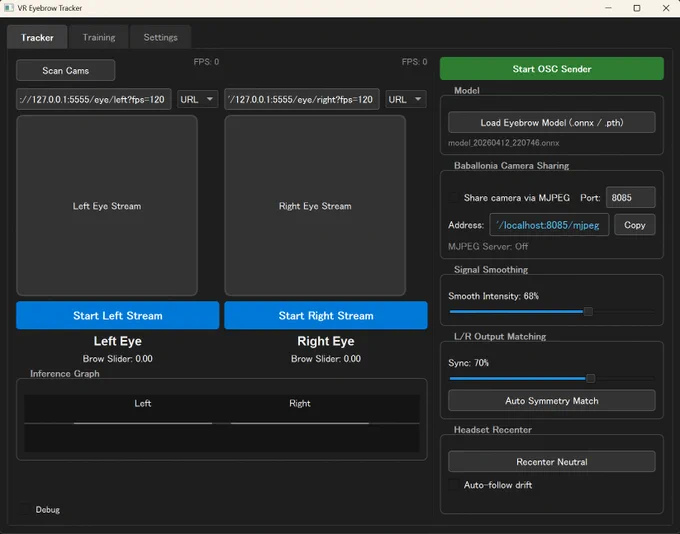Maximize the VR Eyebrow Tracker window
The height and width of the screenshot is (534, 680).
637,8
